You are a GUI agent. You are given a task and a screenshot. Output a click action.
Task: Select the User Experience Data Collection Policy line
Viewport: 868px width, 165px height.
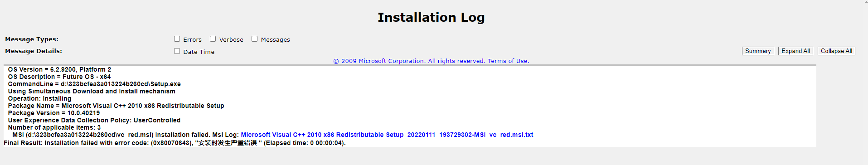(x=94, y=120)
